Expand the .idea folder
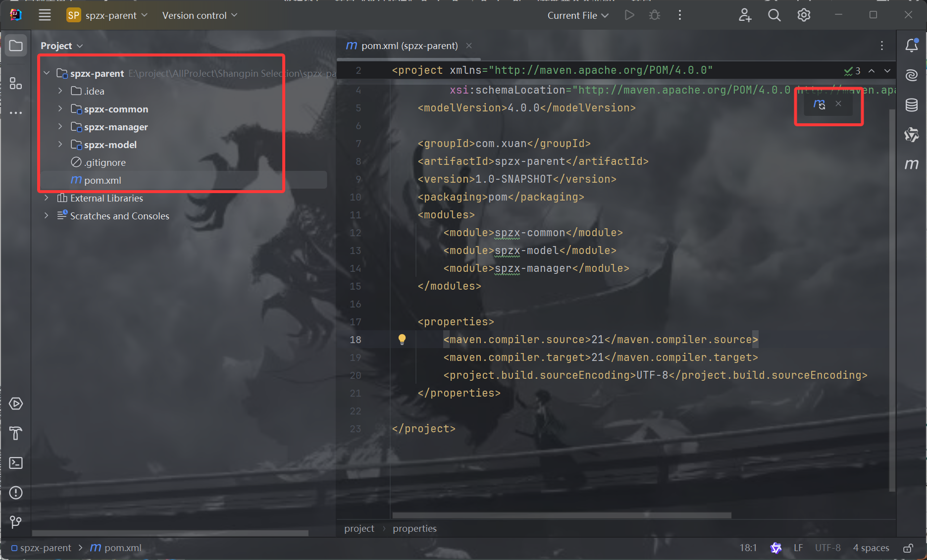Image resolution: width=927 pixels, height=560 pixels. click(x=60, y=91)
